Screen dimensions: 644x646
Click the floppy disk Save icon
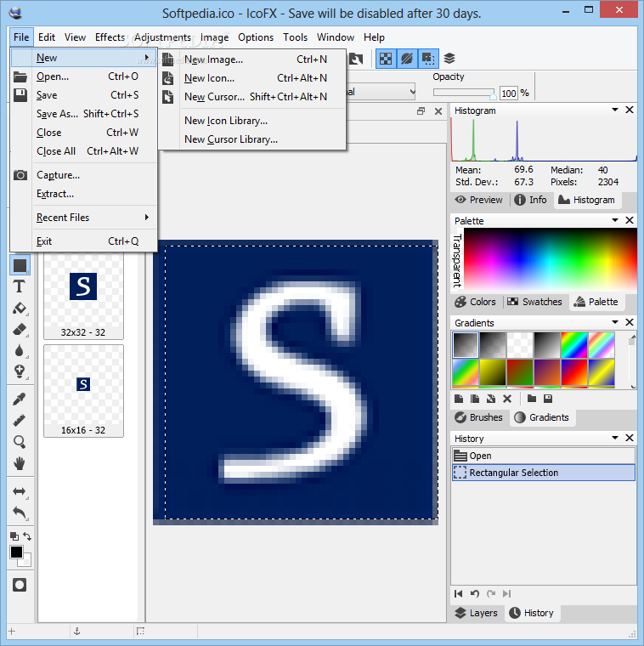[20, 95]
